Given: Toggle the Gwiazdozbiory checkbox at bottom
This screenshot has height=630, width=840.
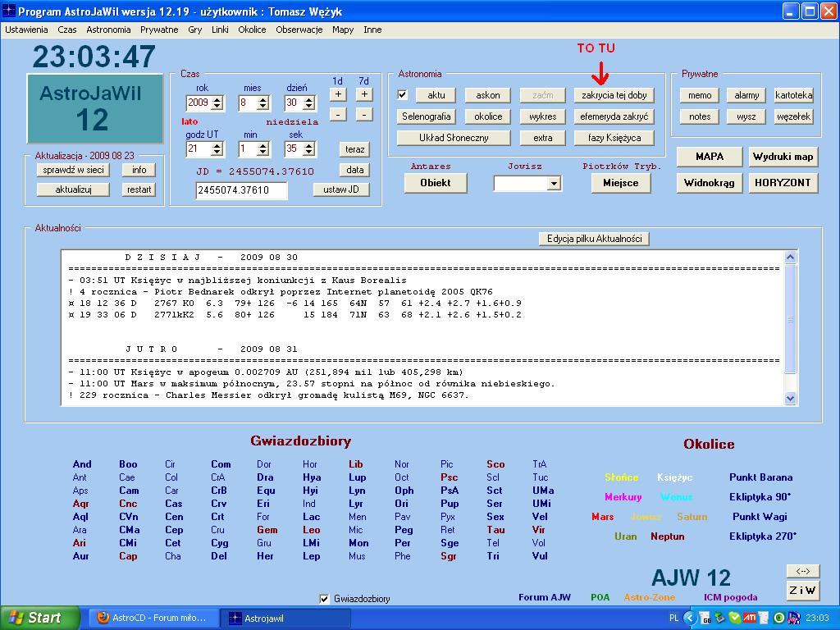Looking at the screenshot, I should pos(323,599).
